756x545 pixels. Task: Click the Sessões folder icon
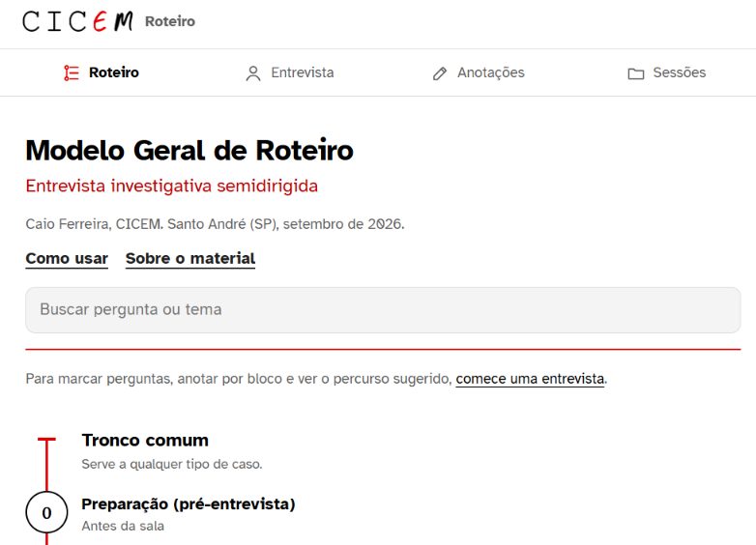636,73
